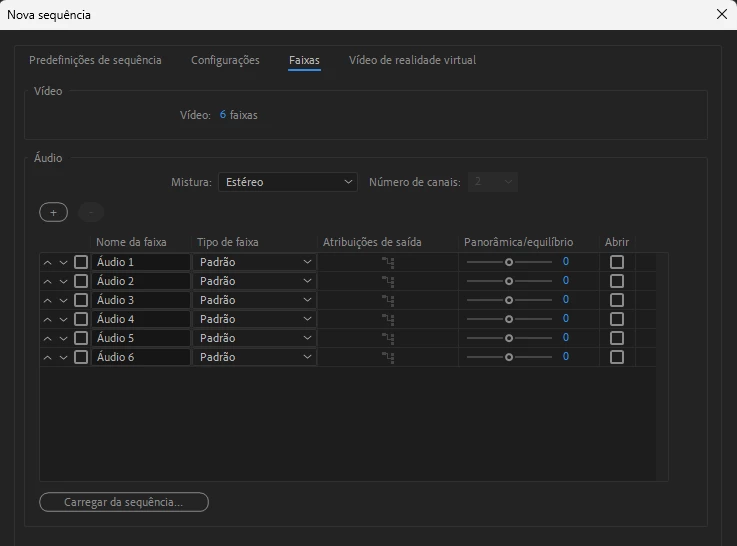Open output assignments icon for Áudio 1
Viewport: 737px width, 546px height.
click(388, 263)
